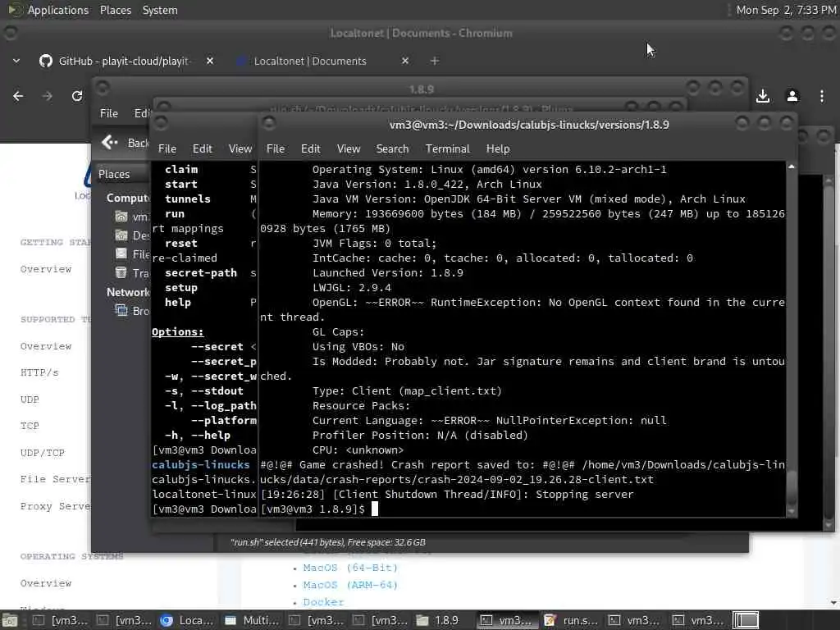Switch to GitHub playit-cloud tab
This screenshot has width=840, height=630.
(x=123, y=61)
